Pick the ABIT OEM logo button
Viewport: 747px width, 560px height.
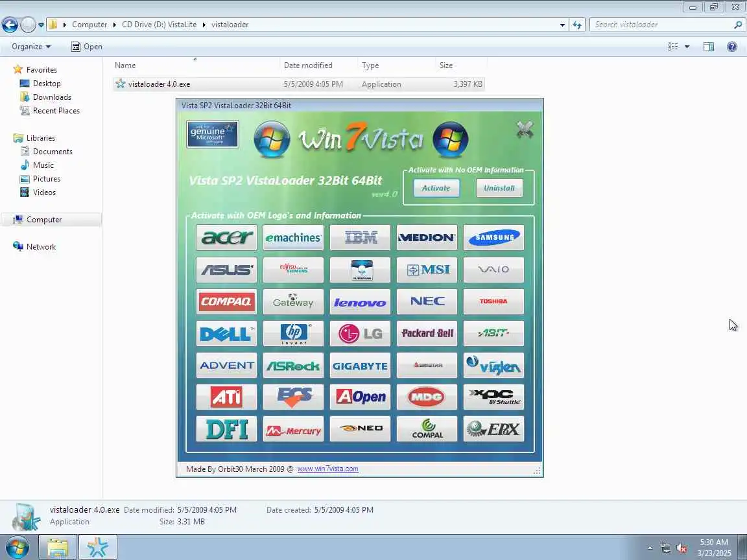pyautogui.click(x=493, y=333)
